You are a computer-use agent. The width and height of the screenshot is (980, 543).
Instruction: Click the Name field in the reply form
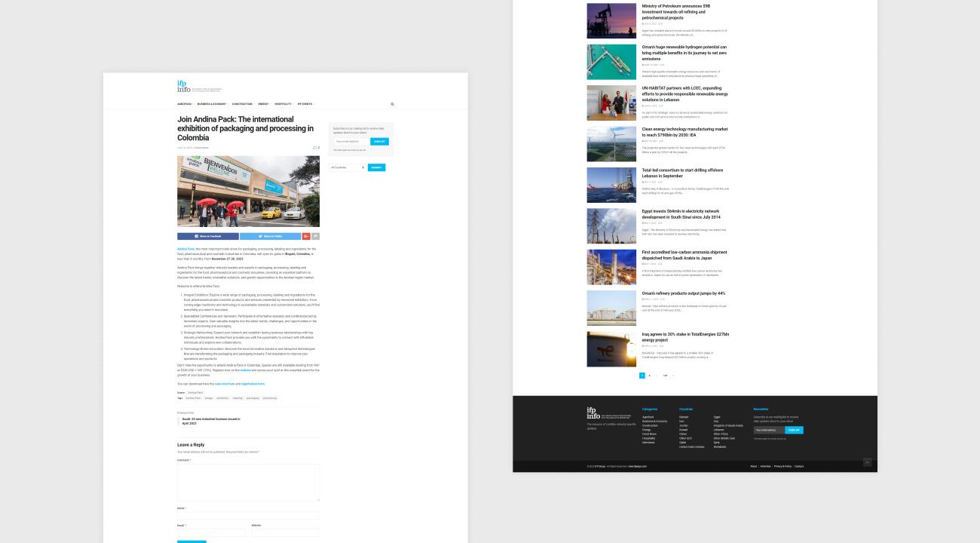[248, 516]
